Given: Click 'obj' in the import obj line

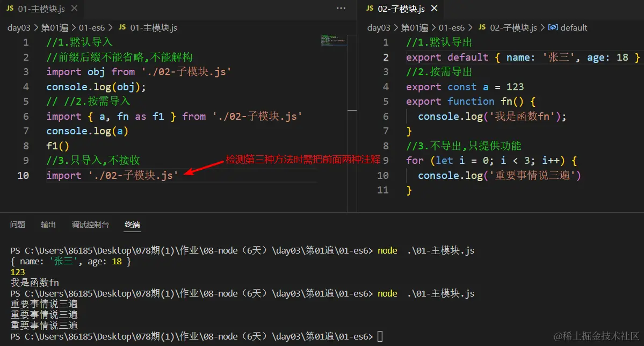Looking at the screenshot, I should click(96, 72).
